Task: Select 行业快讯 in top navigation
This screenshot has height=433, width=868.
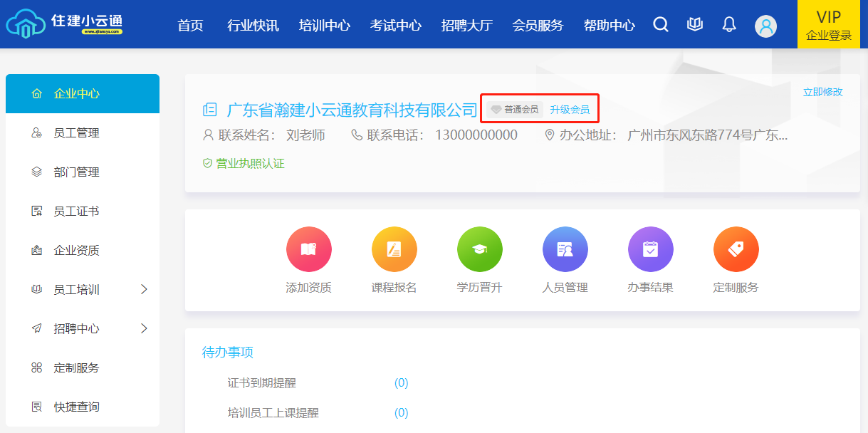Action: pyautogui.click(x=253, y=26)
